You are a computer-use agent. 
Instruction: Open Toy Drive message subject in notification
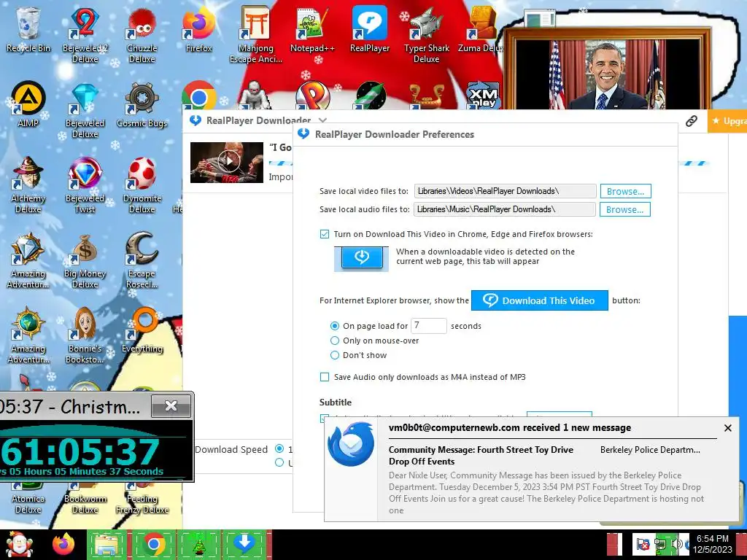tap(481, 455)
